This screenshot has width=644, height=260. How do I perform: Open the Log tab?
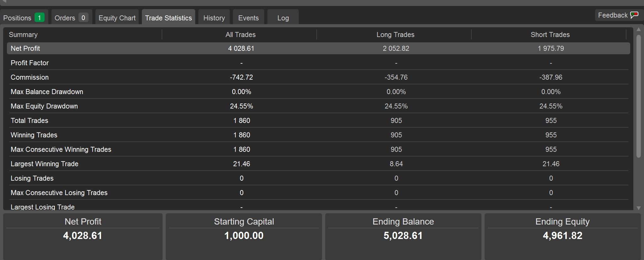(x=283, y=18)
